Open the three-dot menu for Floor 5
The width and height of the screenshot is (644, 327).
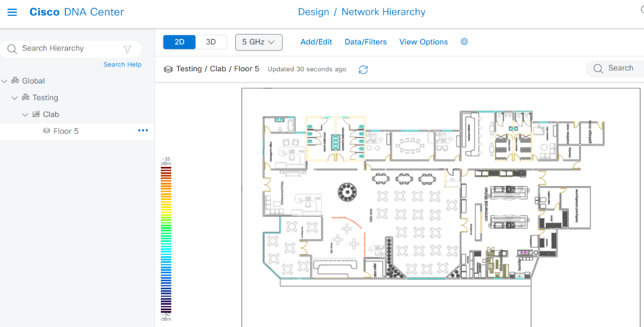click(143, 130)
